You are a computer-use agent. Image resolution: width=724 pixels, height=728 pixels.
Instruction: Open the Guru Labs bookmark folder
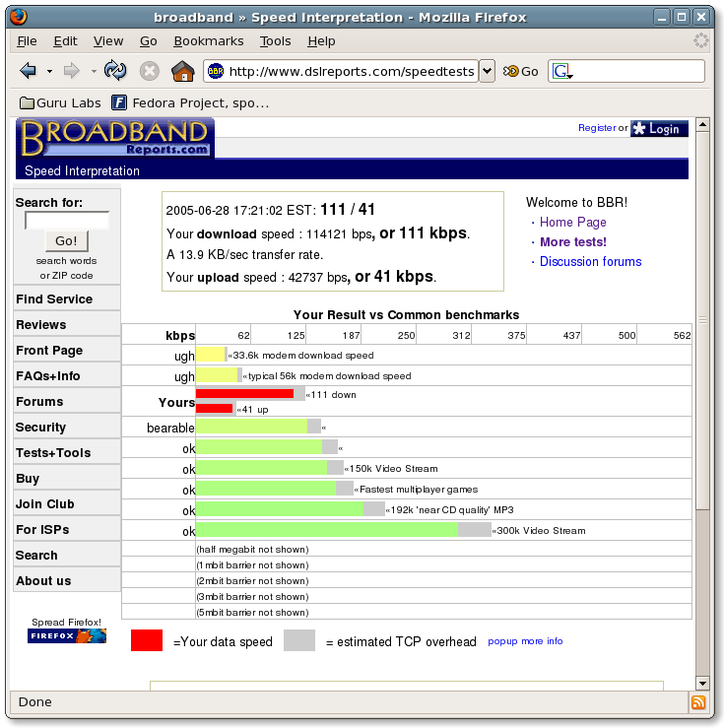coord(60,102)
